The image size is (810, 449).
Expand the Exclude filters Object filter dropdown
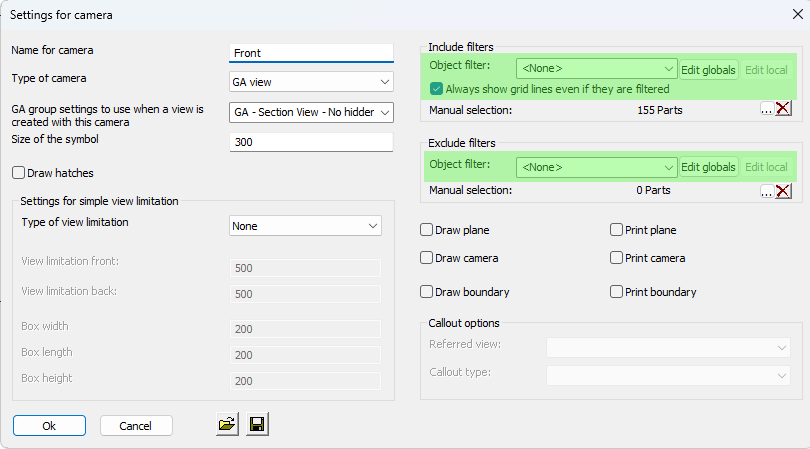click(x=597, y=167)
